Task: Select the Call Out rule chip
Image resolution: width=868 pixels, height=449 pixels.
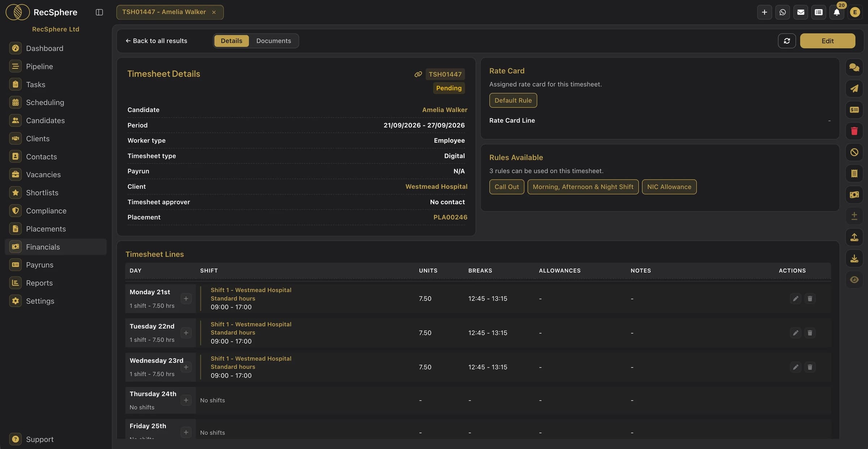Action: (506, 187)
